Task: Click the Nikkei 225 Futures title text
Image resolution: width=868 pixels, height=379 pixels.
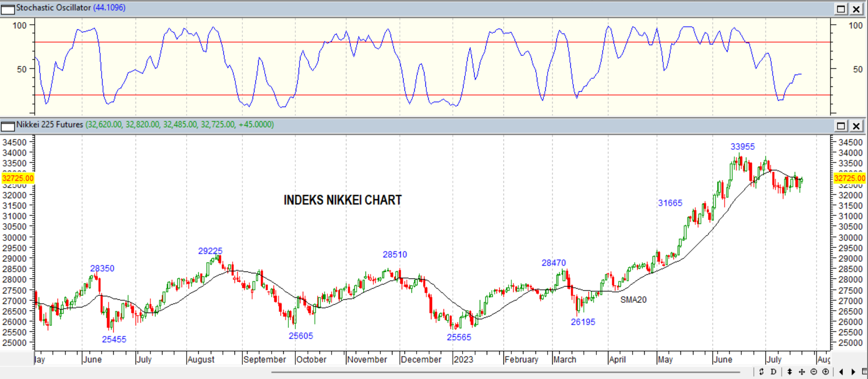Action: point(50,125)
